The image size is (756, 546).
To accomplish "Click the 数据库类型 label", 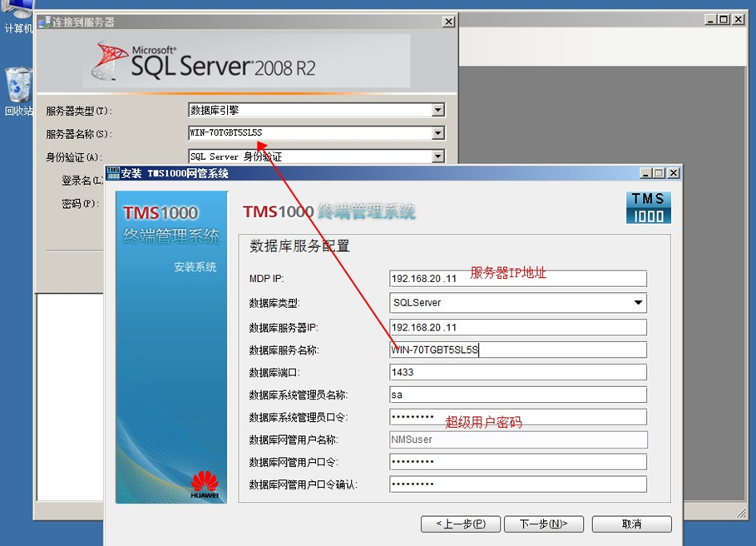I will click(274, 304).
